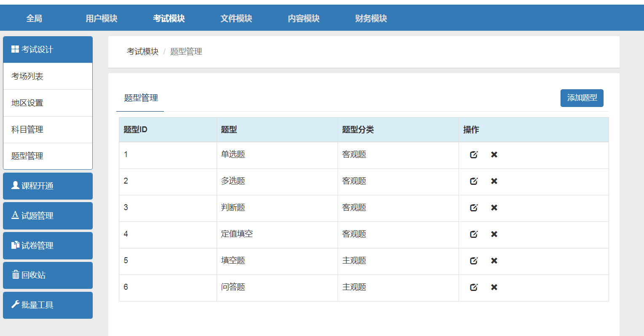The height and width of the screenshot is (336, 644).
Task: Collapse the 考试设计 sidebar section
Action: (x=48, y=50)
